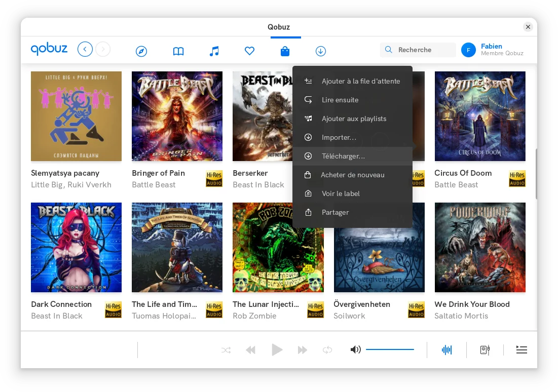Select Importer... menu entry
558x392 pixels.
point(353,137)
